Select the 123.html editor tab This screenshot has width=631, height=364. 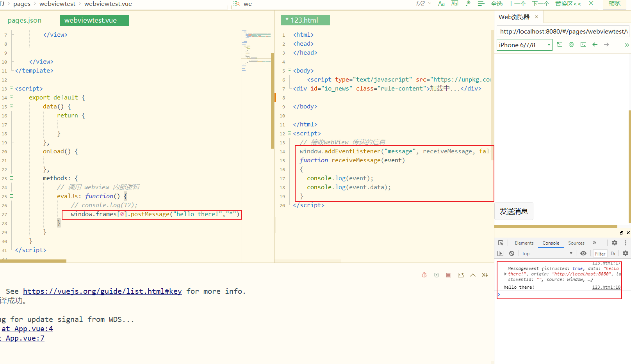pos(305,20)
